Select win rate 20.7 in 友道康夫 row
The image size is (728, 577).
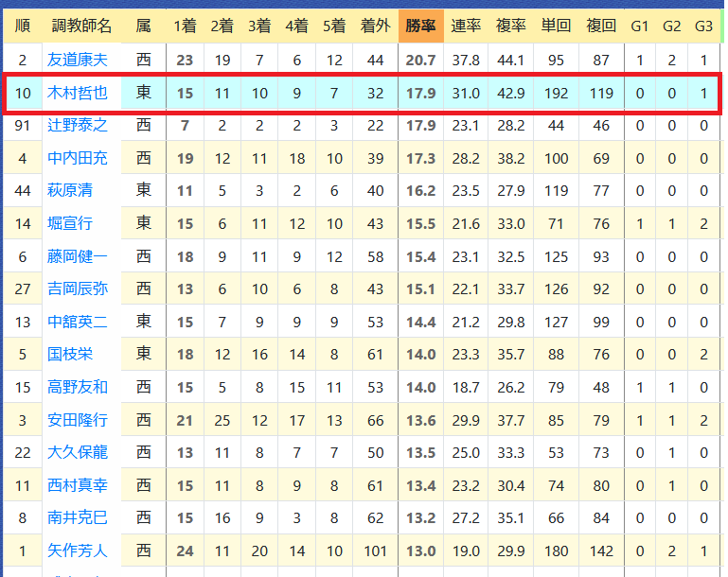[x=420, y=61]
